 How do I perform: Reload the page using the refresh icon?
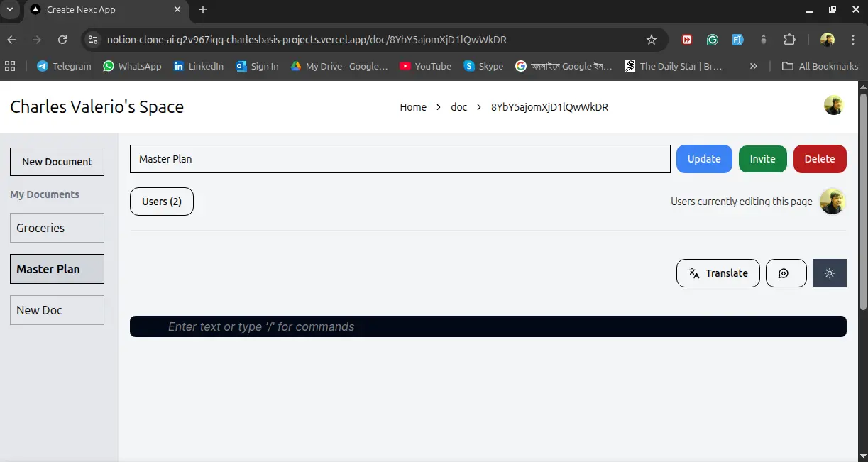(x=62, y=40)
